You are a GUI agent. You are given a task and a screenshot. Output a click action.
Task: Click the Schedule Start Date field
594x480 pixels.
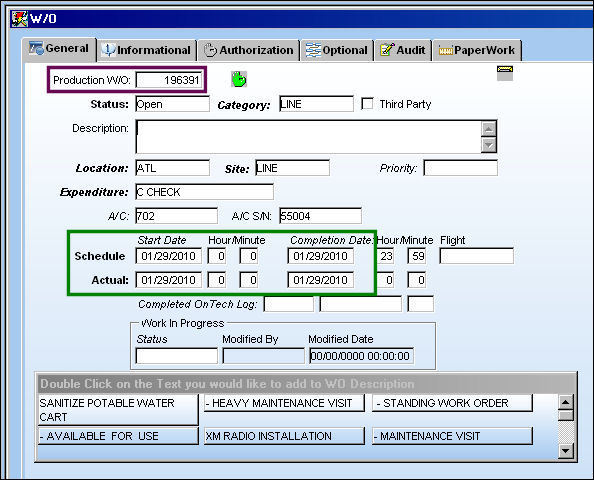(x=169, y=256)
